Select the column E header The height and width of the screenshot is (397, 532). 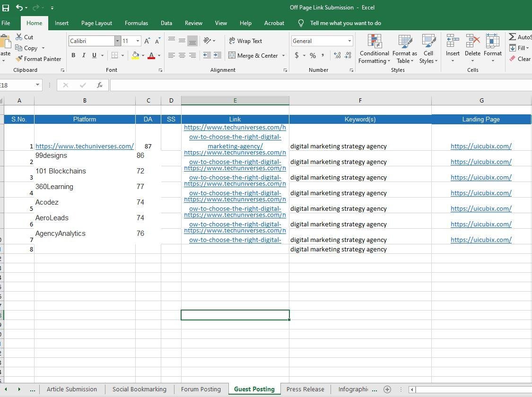pyautogui.click(x=235, y=100)
